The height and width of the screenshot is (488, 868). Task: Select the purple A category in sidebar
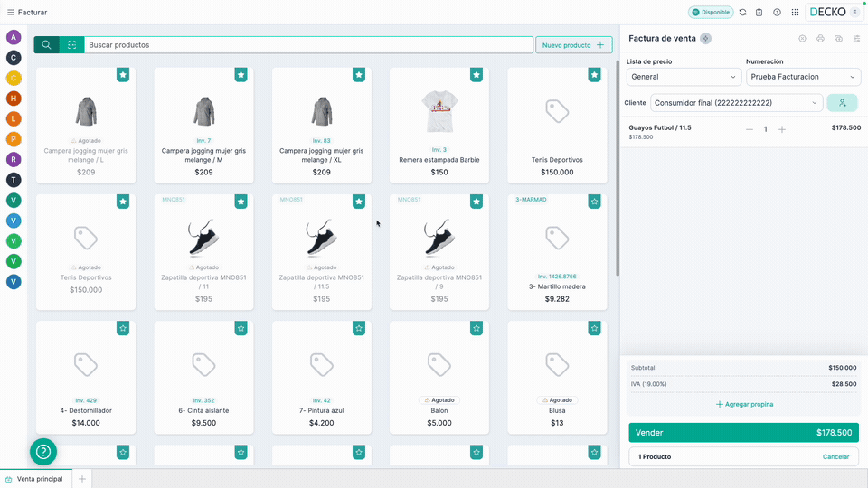[x=14, y=37]
